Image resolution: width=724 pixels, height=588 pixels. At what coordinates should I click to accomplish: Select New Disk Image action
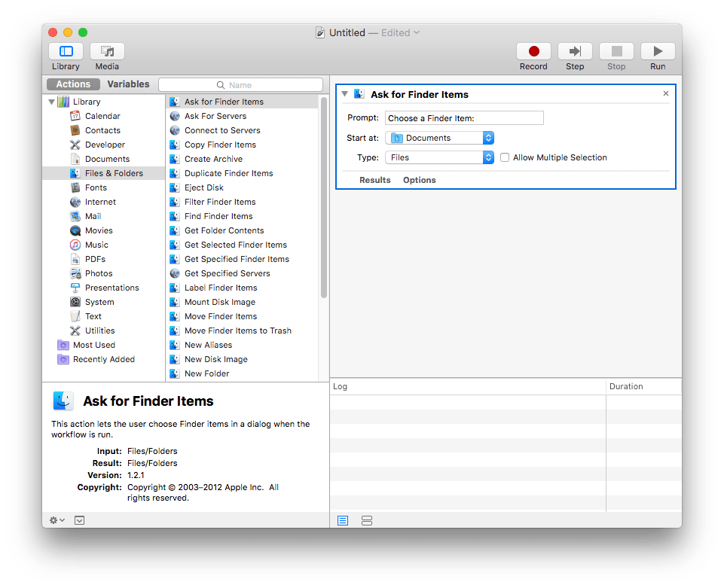tap(242, 359)
